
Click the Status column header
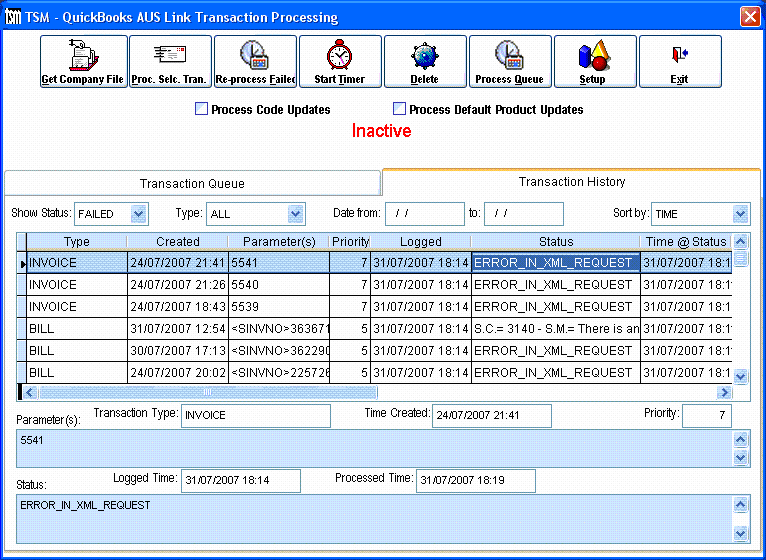click(555, 241)
